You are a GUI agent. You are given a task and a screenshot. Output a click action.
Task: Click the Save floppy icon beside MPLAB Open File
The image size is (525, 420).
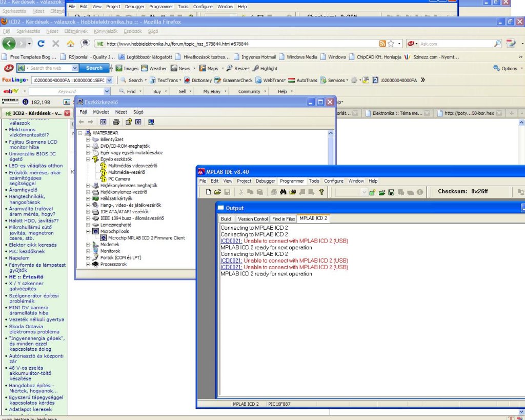(227, 192)
